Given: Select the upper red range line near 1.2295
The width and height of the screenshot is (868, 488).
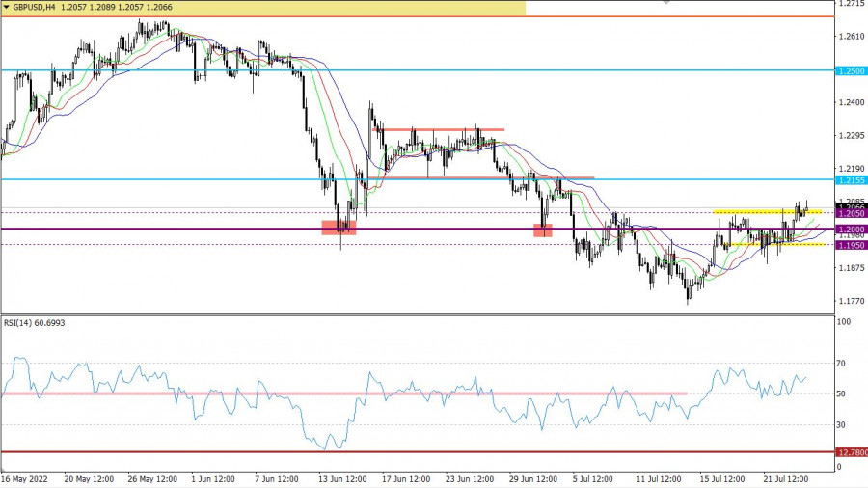Looking at the screenshot, I should click(x=442, y=129).
